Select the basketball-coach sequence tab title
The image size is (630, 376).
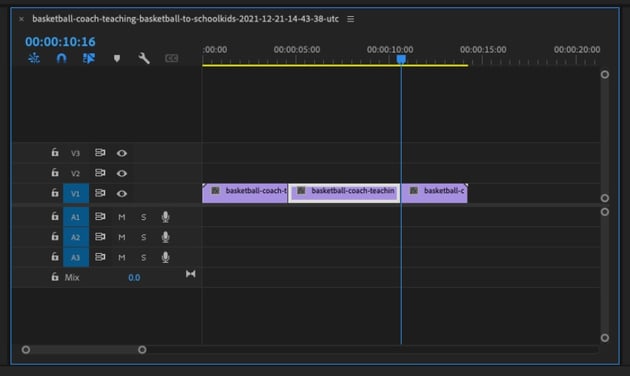185,19
